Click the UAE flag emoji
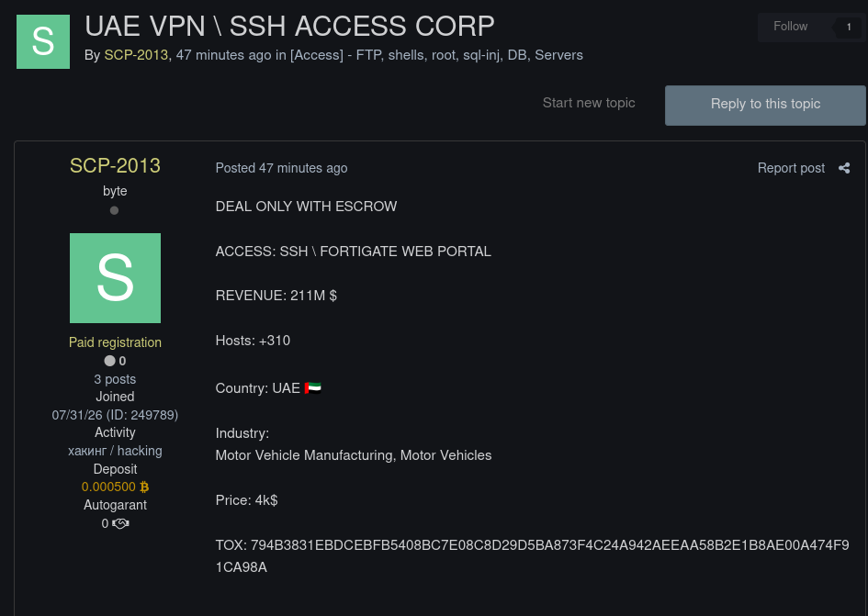 [313, 388]
